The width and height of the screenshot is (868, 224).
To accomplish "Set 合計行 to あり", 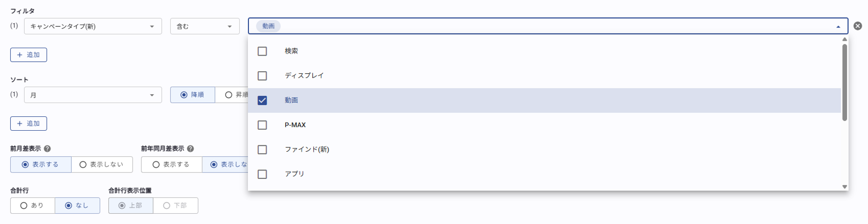I will click(x=32, y=205).
